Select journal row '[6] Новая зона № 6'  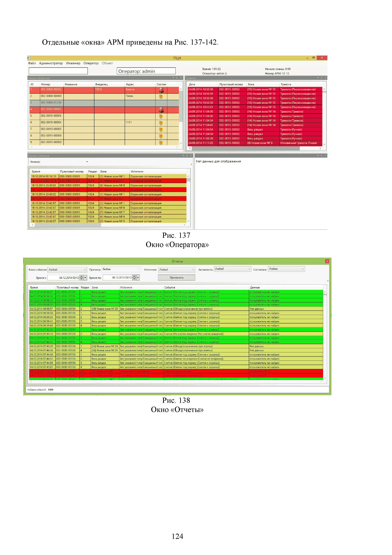[x=108, y=217]
